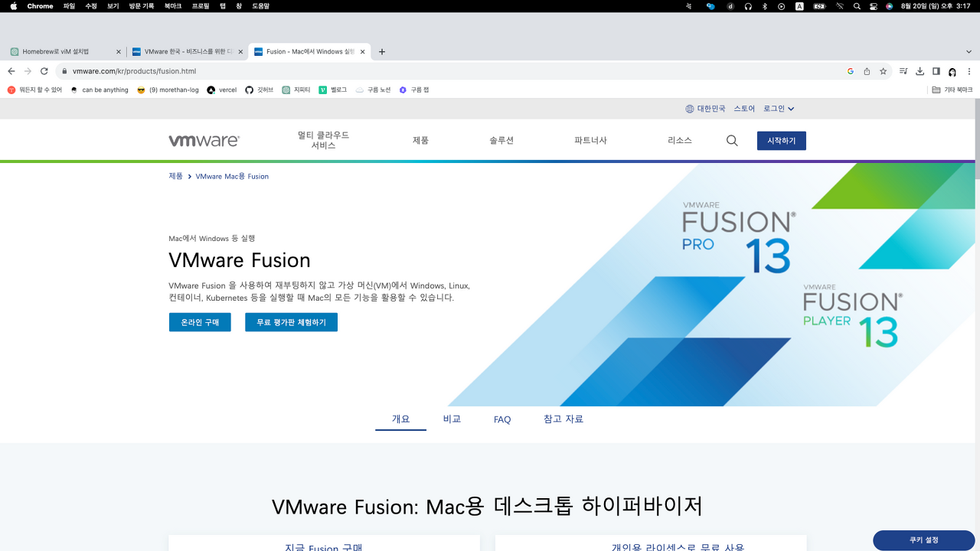This screenshot has width=980, height=551.
Task: Click the Bluetooth menu bar icon
Action: 764,6
